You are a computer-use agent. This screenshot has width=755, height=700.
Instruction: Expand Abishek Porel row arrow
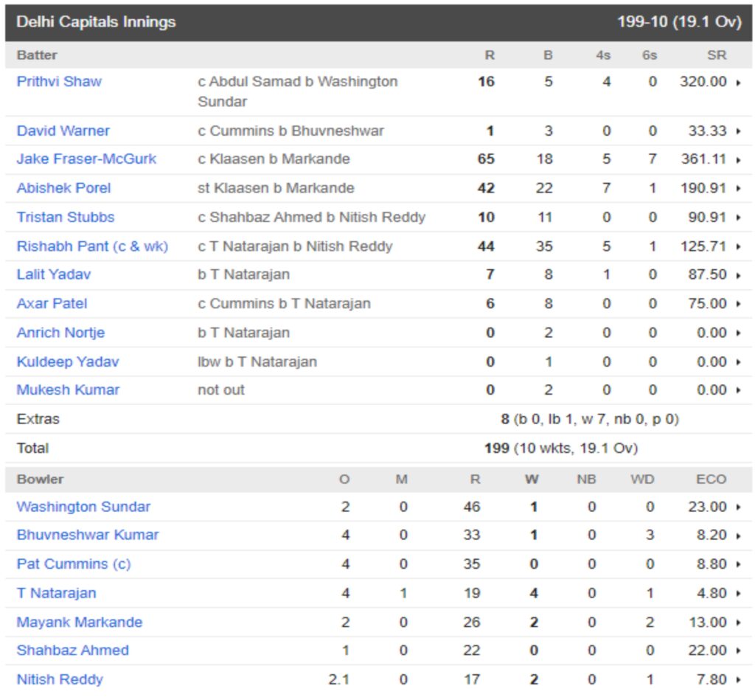(739, 189)
